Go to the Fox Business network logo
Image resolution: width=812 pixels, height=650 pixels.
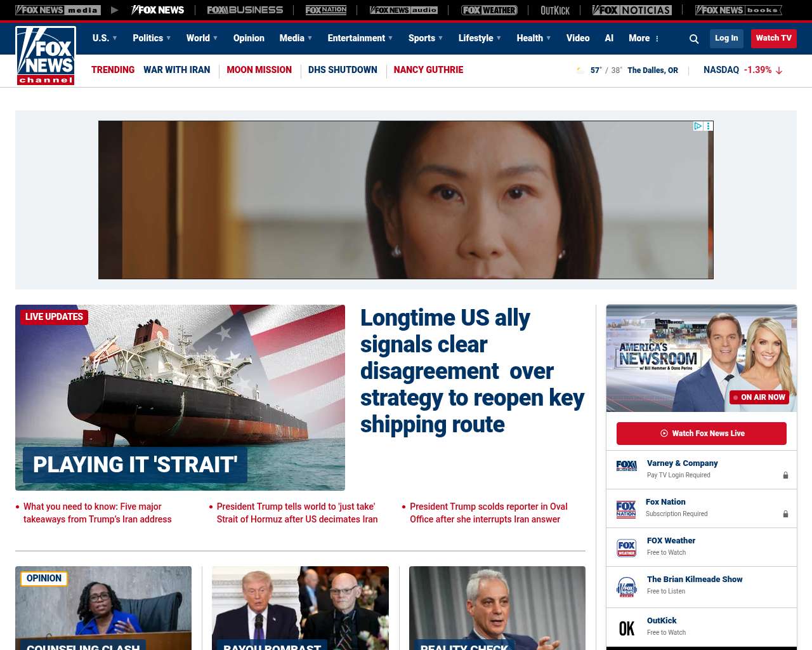(245, 10)
